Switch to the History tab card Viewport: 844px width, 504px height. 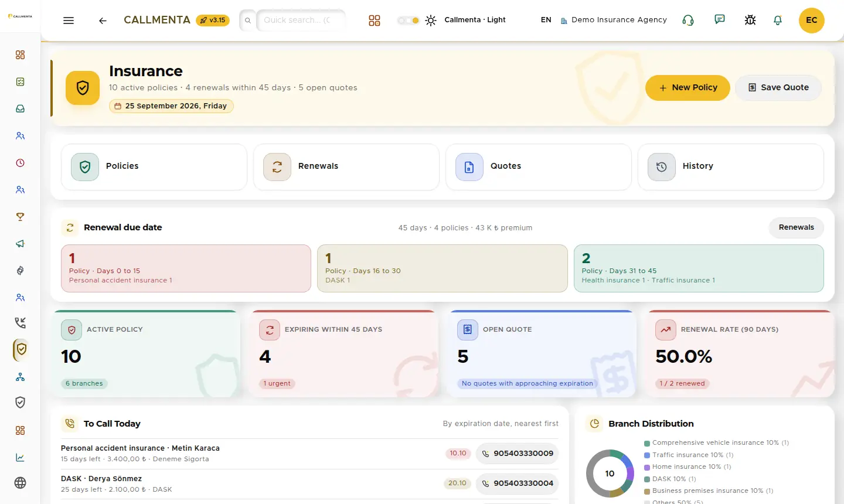pyautogui.click(x=731, y=167)
